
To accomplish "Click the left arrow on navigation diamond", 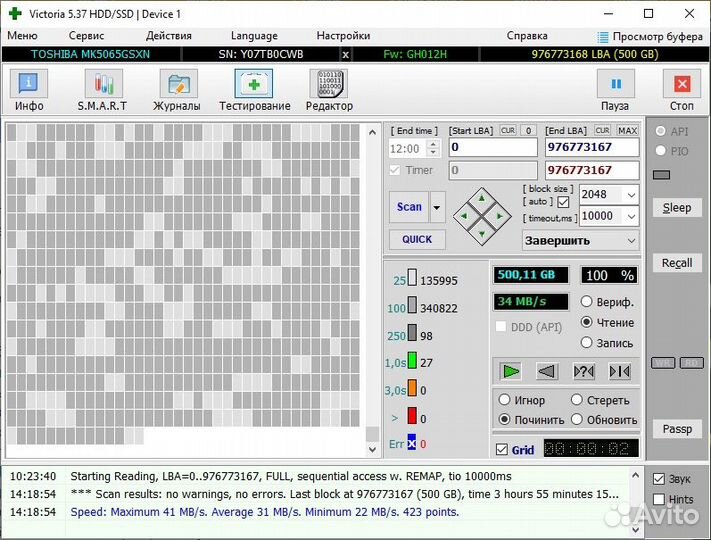I will click(463, 216).
